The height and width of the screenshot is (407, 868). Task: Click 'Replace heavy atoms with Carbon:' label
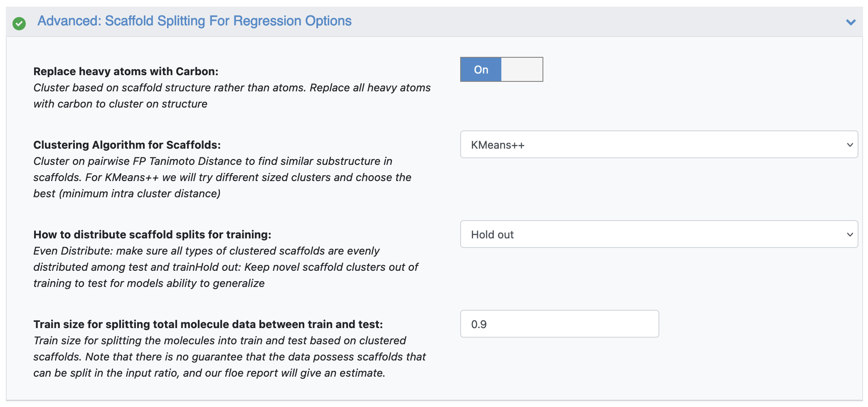(x=126, y=71)
